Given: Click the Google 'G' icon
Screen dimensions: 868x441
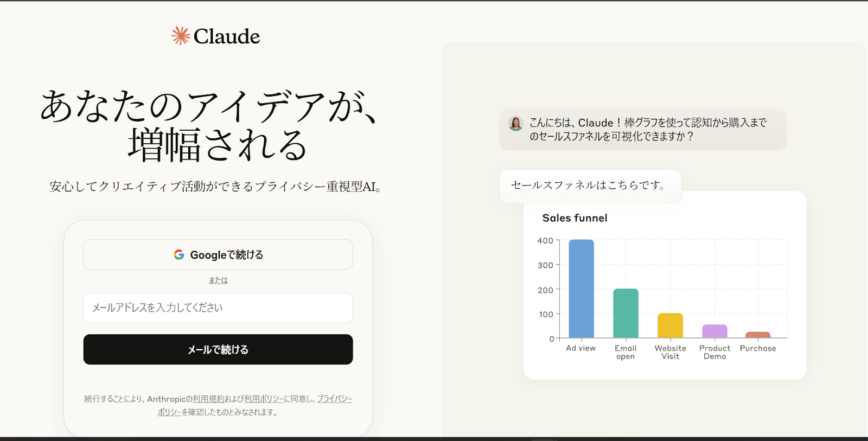Looking at the screenshot, I should [179, 254].
